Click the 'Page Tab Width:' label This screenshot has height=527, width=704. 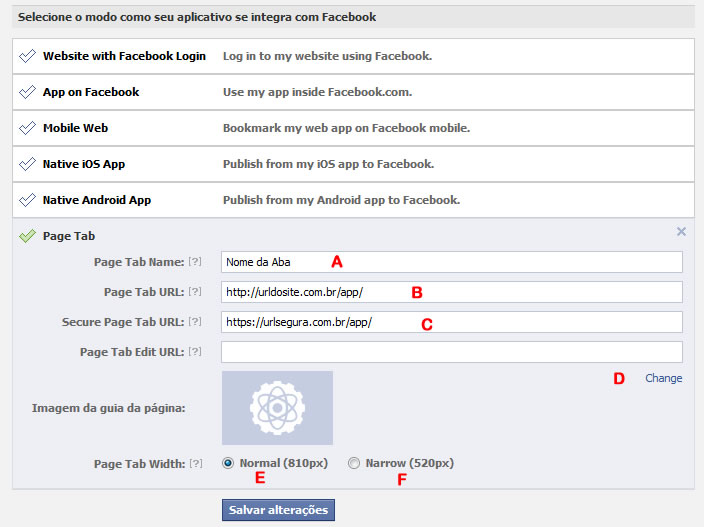click(x=139, y=464)
